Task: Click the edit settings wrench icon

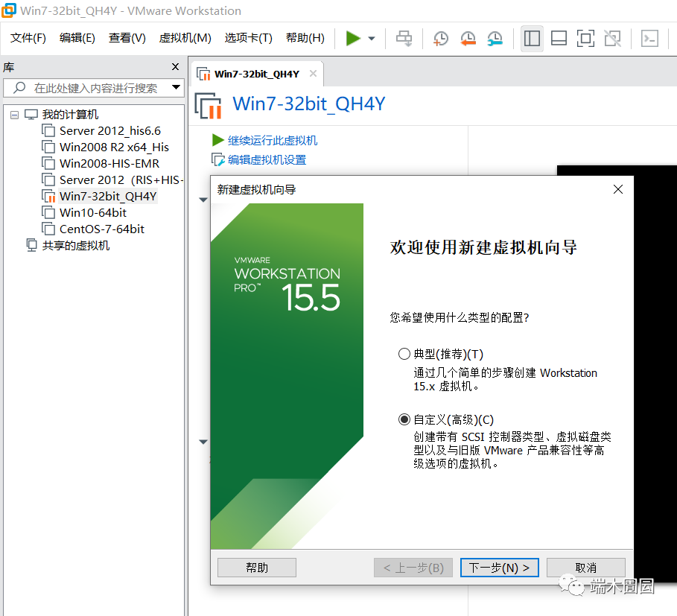Action: pyautogui.click(x=218, y=159)
